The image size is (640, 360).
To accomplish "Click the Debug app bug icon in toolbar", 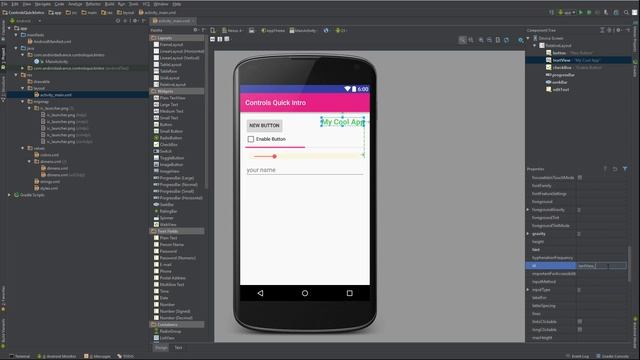I will click(x=589, y=13).
